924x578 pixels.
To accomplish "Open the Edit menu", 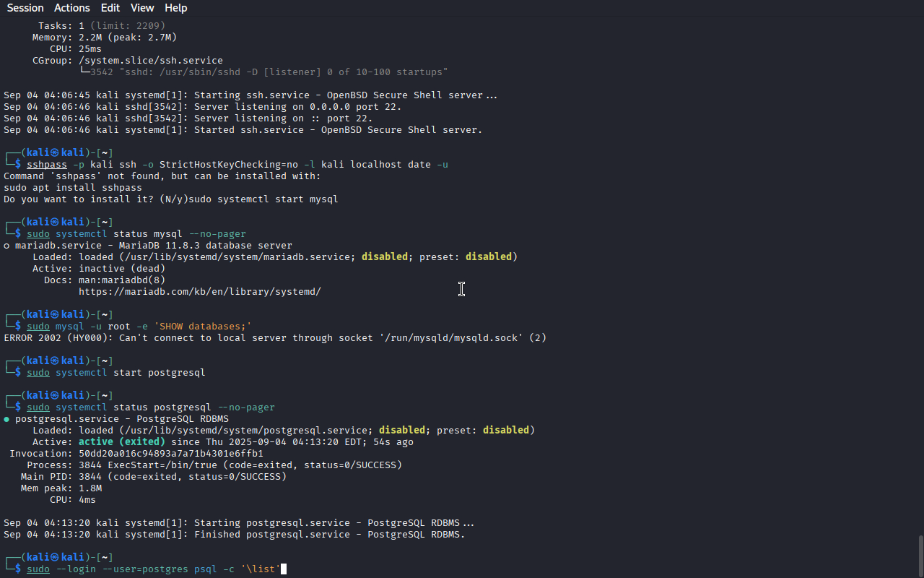I will click(x=110, y=8).
